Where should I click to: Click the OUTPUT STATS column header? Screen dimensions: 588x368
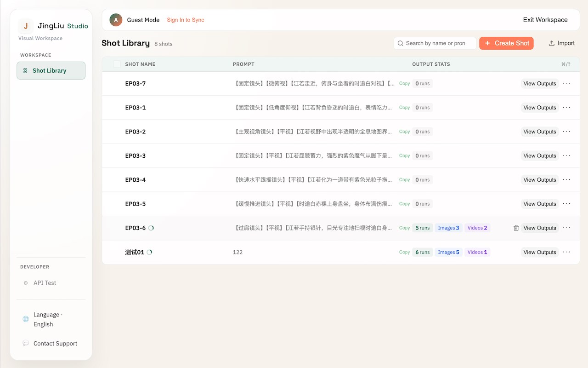point(431,64)
